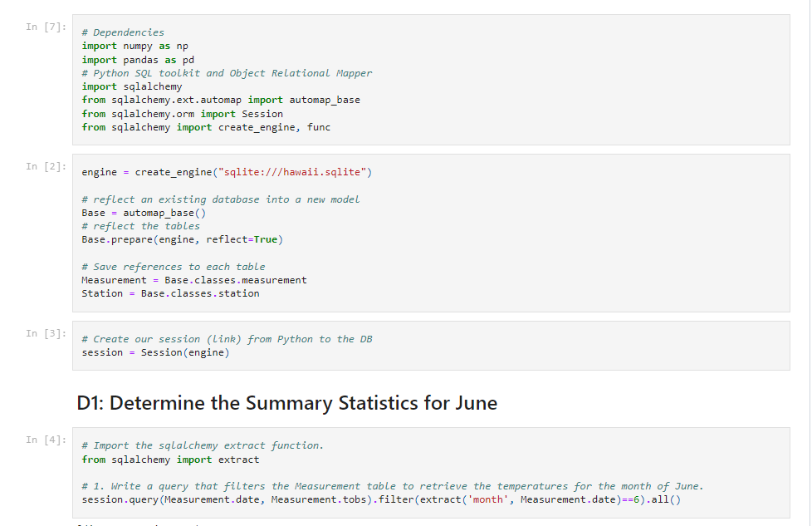The image size is (812, 526).
Task: Click the In [7] cell prompt
Action: coord(45,27)
